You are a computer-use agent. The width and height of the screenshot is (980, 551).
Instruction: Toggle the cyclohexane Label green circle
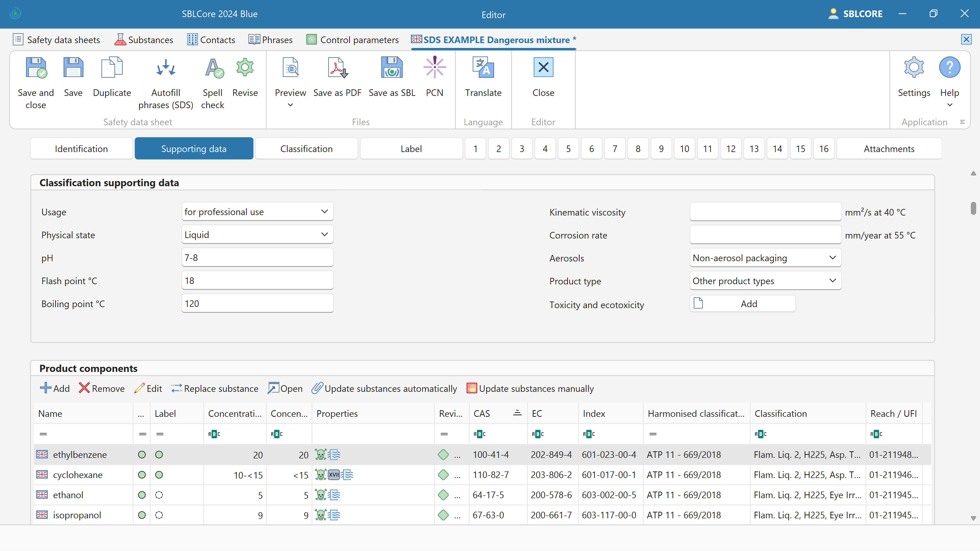tap(159, 475)
